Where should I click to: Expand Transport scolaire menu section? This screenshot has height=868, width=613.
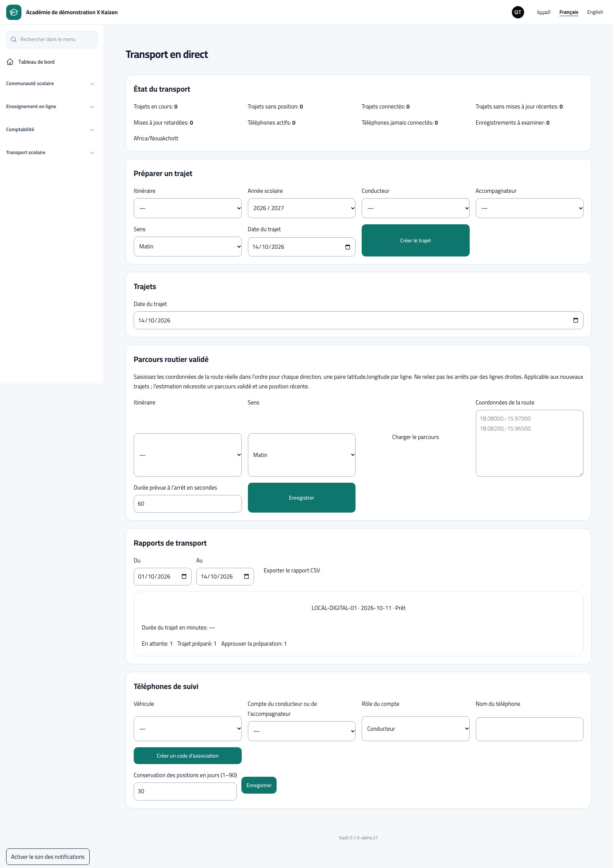(x=50, y=153)
